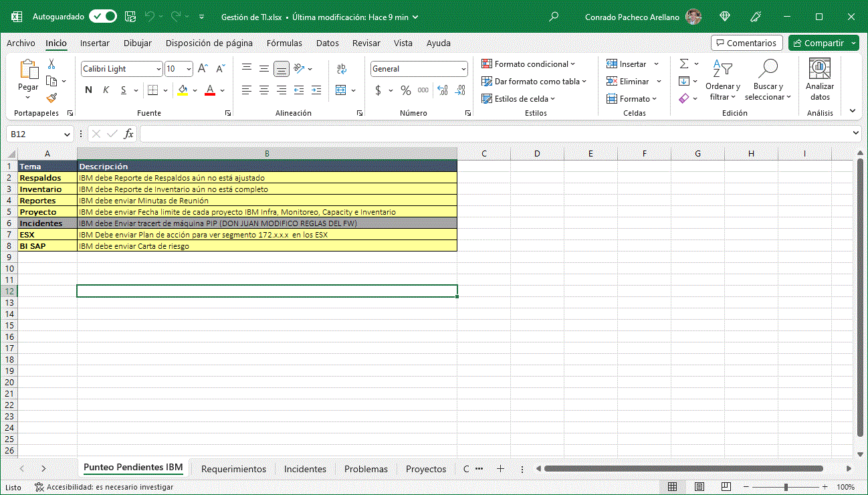
Task: Undo the last action in the title bar
Action: tap(150, 17)
